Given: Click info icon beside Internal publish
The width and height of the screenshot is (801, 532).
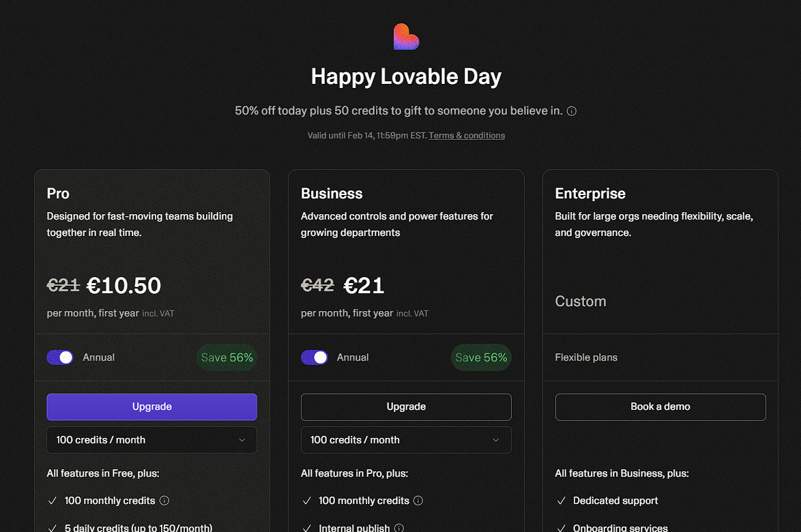Looking at the screenshot, I should [399, 528].
